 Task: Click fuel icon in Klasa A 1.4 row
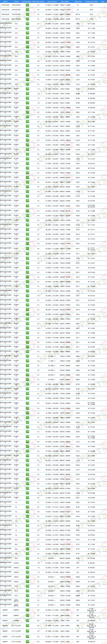pyautogui.click(x=28, y=89)
